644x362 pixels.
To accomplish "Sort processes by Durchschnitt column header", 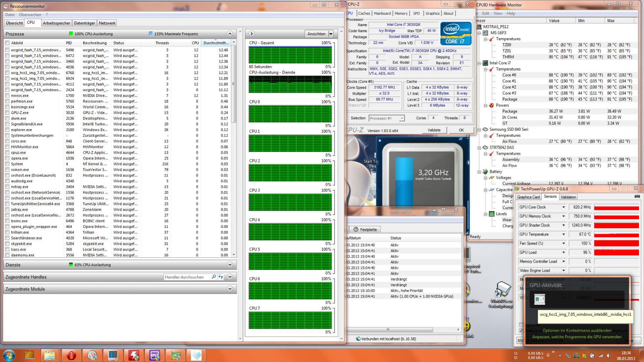I will (x=216, y=43).
